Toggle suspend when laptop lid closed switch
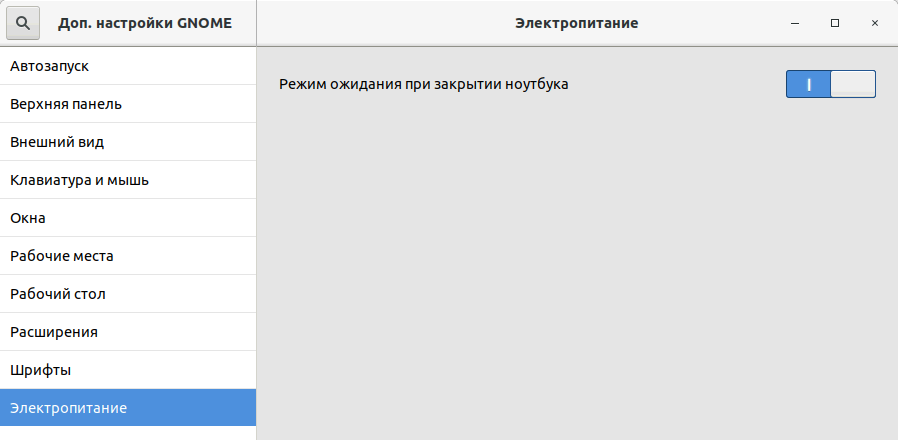 click(830, 84)
